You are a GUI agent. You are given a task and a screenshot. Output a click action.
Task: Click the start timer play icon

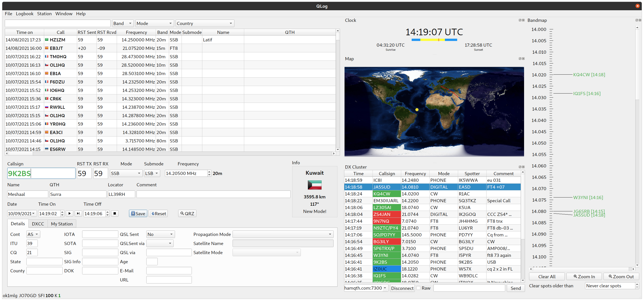point(69,213)
